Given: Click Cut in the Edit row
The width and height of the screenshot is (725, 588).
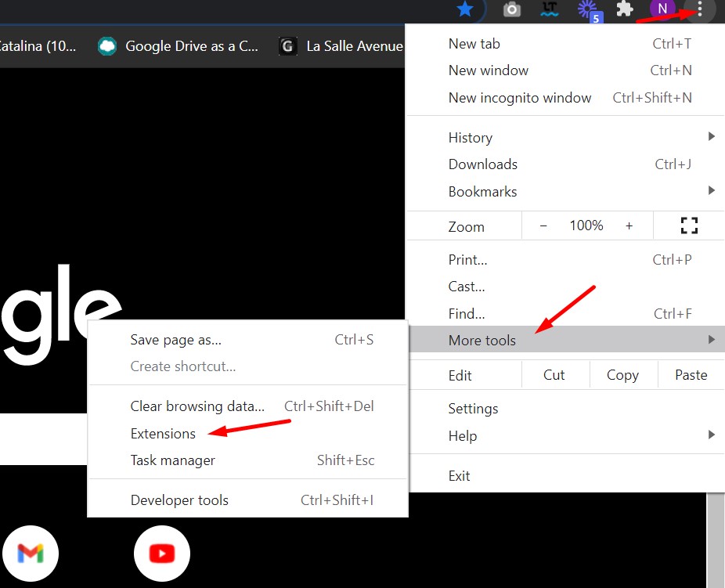Looking at the screenshot, I should [554, 375].
